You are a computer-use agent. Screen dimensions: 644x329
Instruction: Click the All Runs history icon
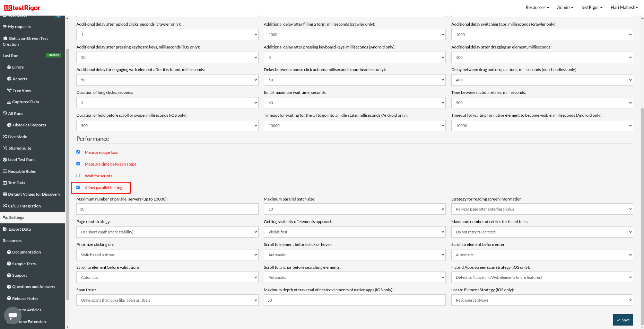pos(5,113)
